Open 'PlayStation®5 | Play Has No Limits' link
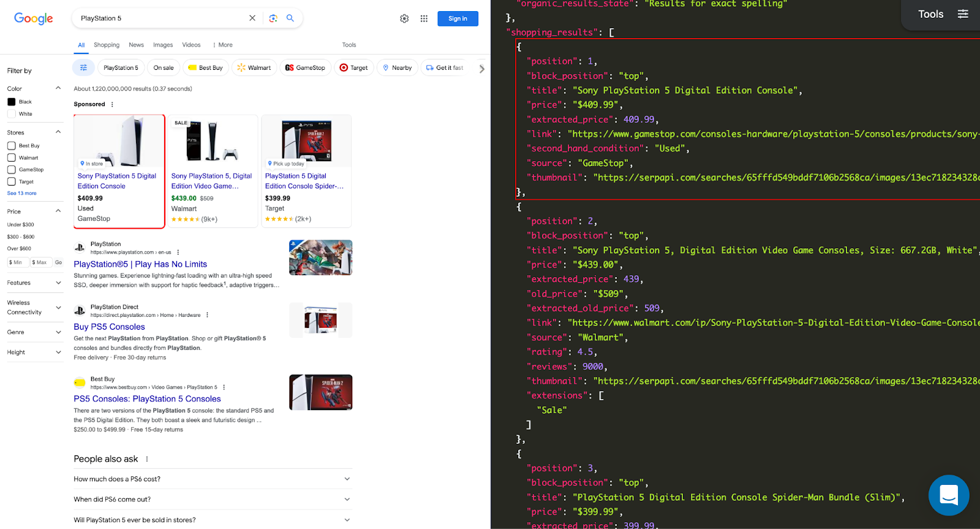The image size is (980, 529). (x=140, y=264)
